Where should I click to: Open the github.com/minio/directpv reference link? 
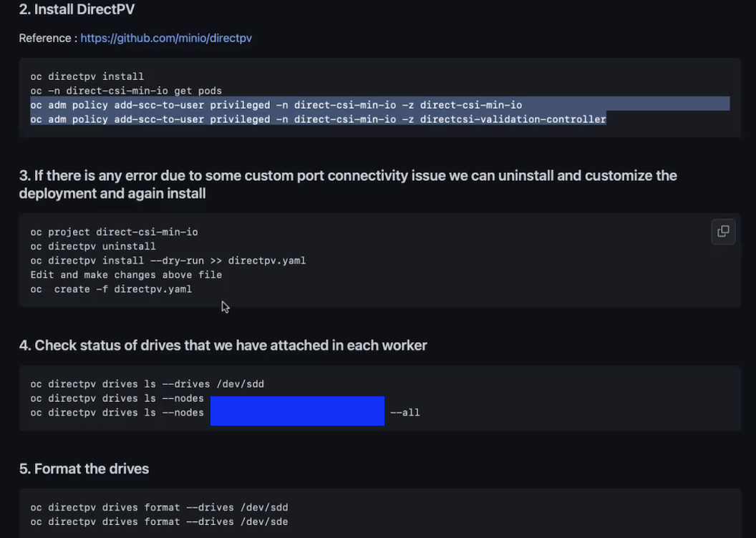tap(166, 38)
